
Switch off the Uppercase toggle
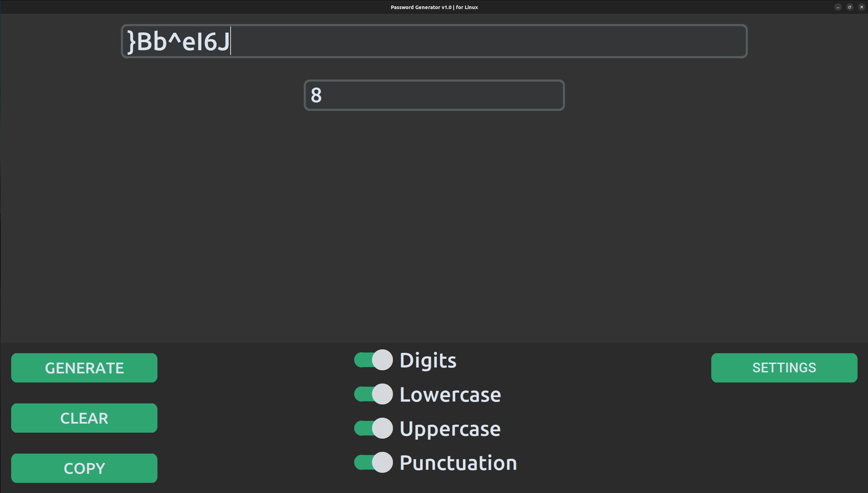373,428
